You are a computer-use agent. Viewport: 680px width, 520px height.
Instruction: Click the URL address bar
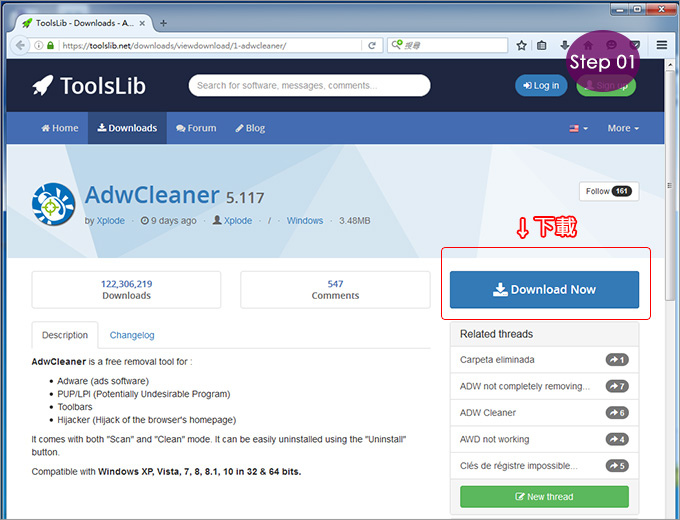click(210, 45)
